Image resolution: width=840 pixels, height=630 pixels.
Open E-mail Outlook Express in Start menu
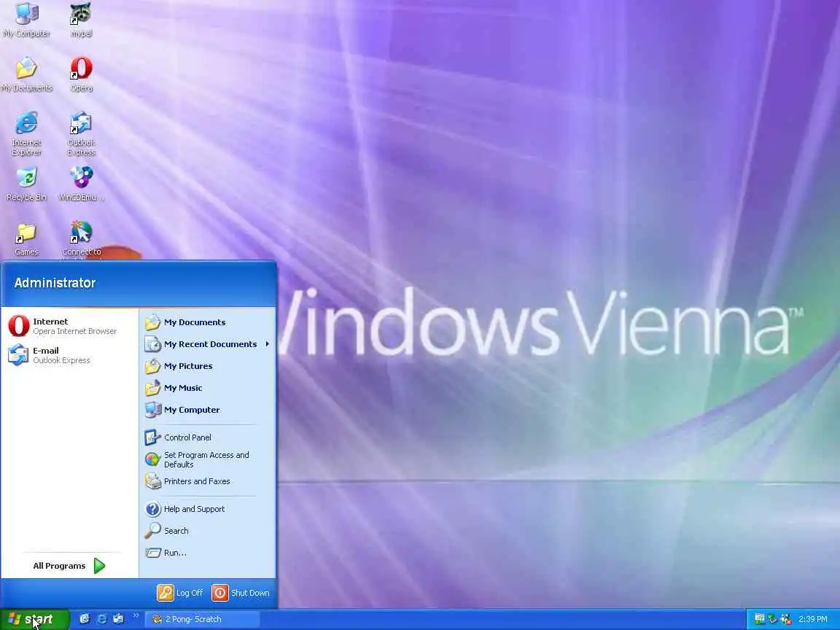[x=70, y=355]
